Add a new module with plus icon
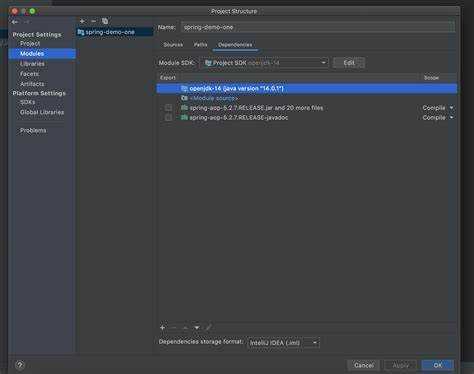 point(82,21)
